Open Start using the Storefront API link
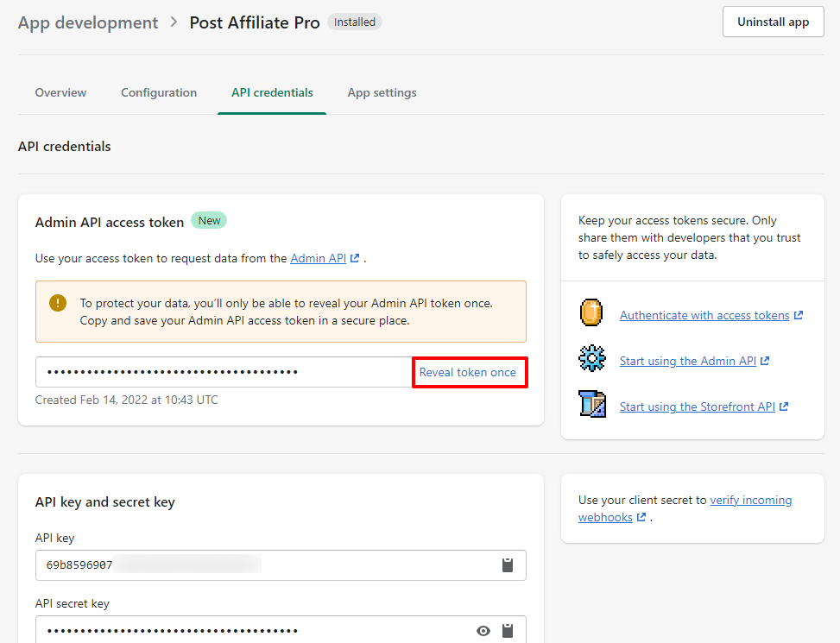 697,407
